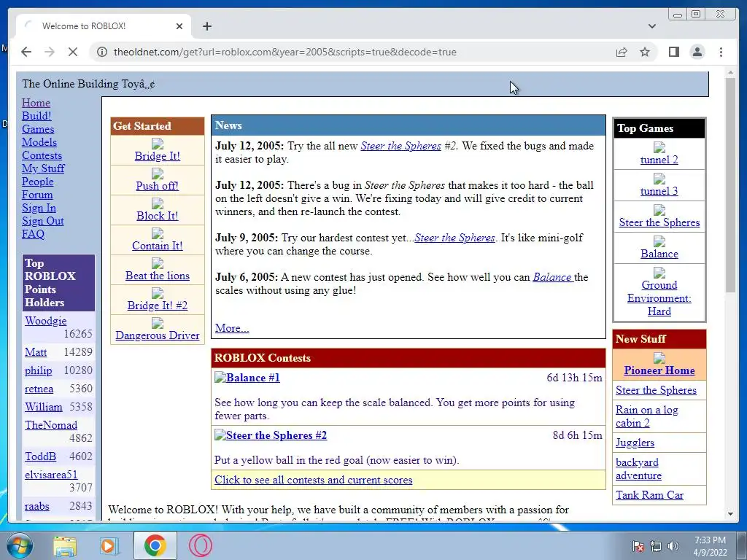The height and width of the screenshot is (560, 747).
Task: Open player Matt's profile link
Action: [36, 352]
